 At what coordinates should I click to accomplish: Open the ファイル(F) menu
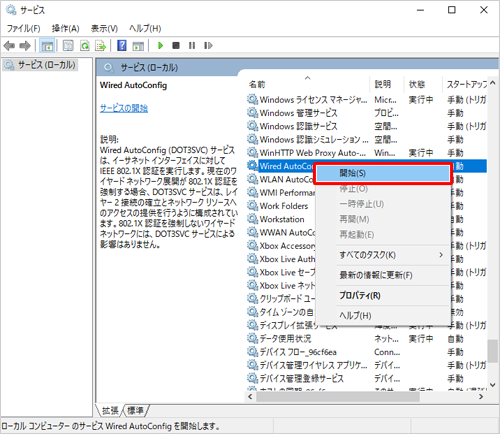tap(24, 29)
